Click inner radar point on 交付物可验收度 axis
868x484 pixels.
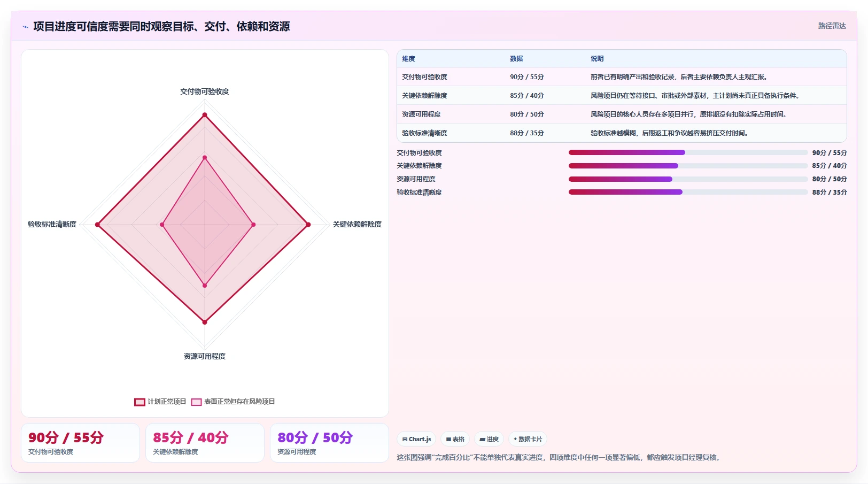tap(205, 158)
